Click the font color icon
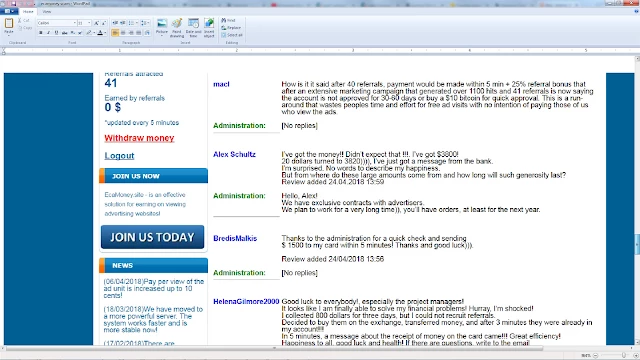 coord(100,33)
